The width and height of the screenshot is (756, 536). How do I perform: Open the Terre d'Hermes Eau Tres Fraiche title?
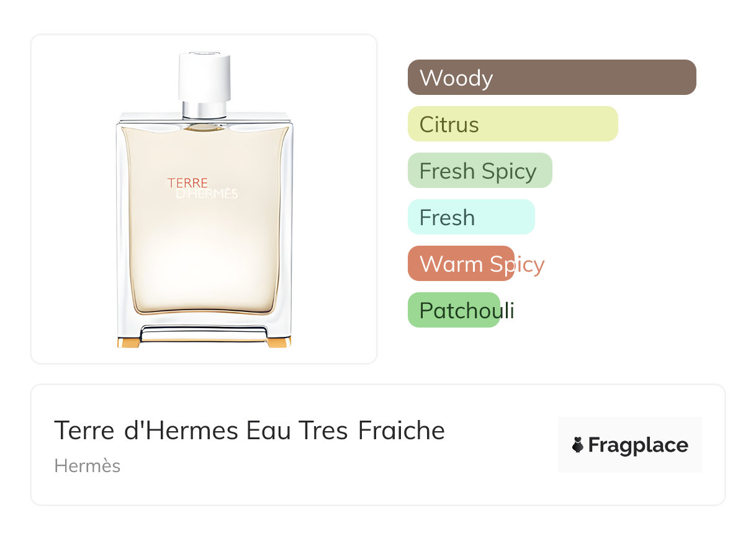pyautogui.click(x=250, y=431)
